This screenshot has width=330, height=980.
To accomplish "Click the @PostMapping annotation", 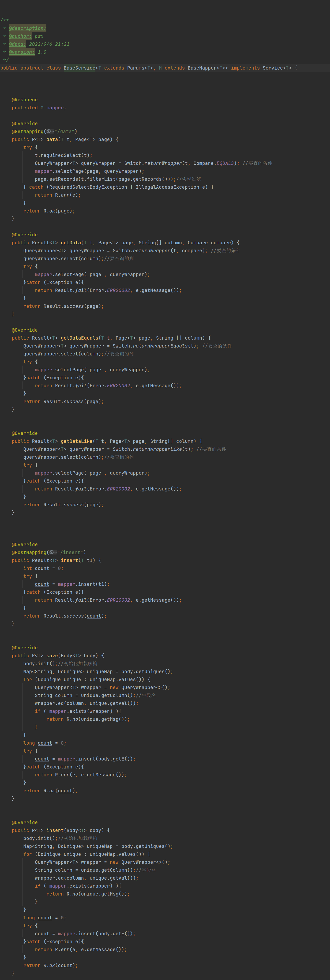I will (x=29, y=552).
